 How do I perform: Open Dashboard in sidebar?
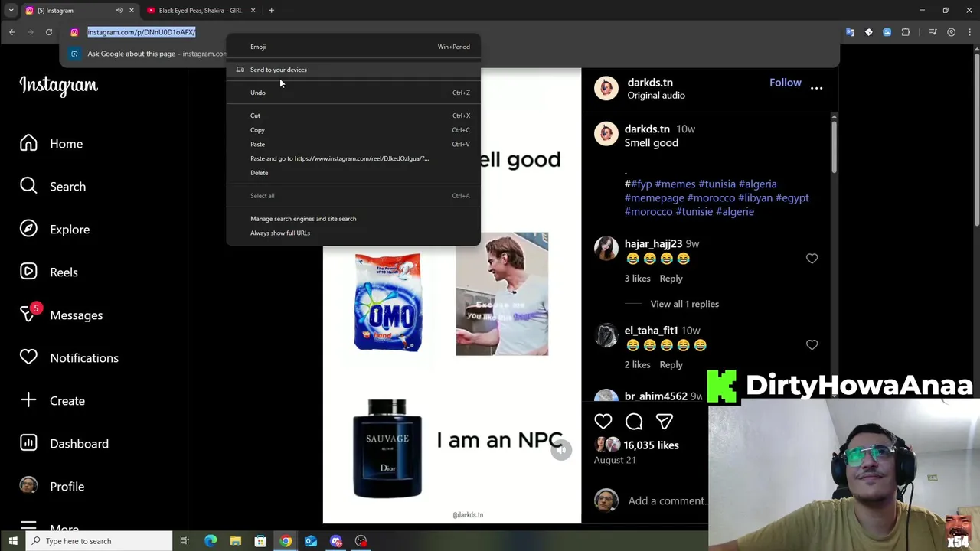(64, 444)
